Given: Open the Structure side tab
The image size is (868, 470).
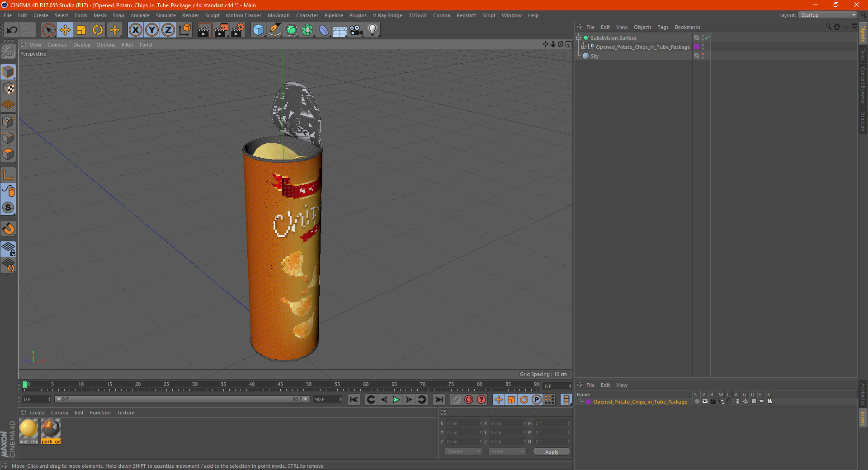Looking at the screenshot, I should click(863, 121).
